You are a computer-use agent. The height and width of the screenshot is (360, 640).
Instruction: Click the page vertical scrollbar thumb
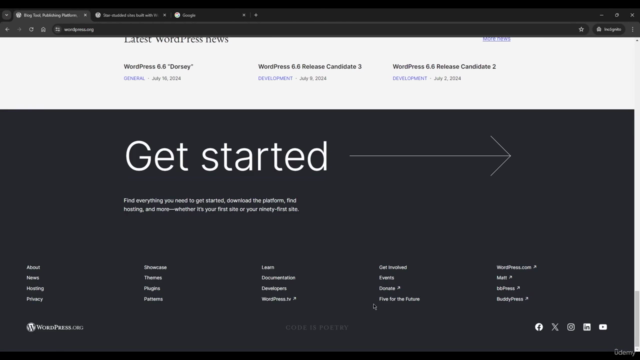click(637, 318)
